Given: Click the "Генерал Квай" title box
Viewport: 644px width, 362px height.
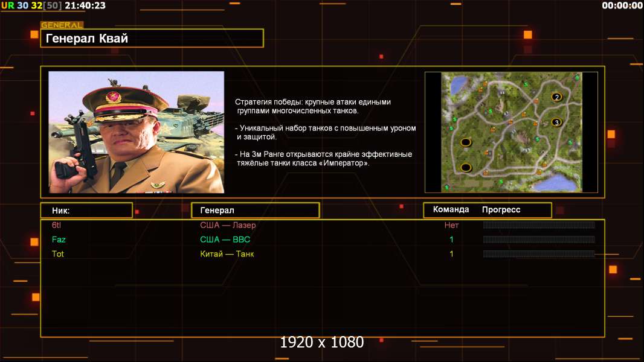Looking at the screenshot, I should coord(152,38).
